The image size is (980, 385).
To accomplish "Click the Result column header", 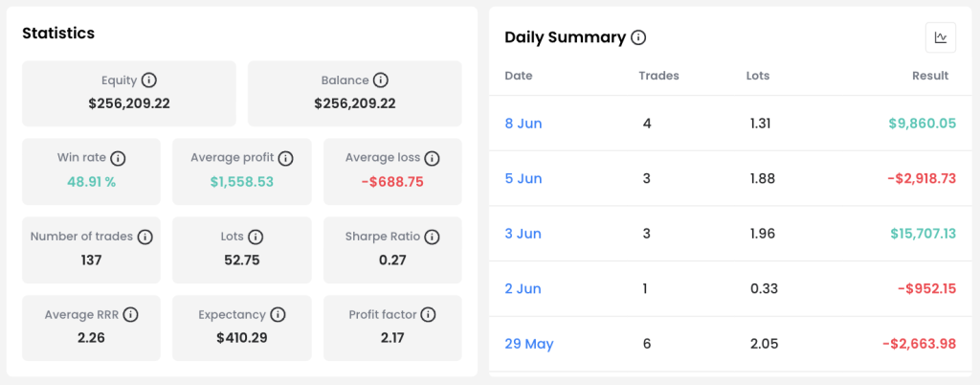I will tap(930, 76).
